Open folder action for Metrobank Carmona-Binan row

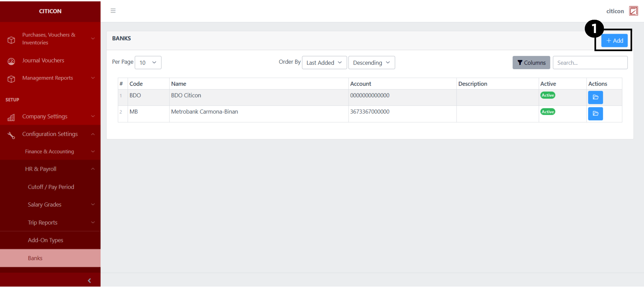[595, 114]
